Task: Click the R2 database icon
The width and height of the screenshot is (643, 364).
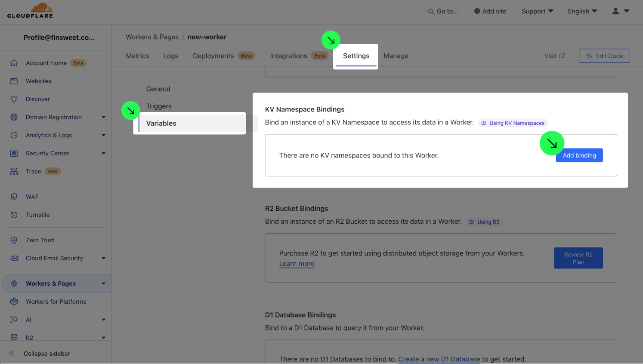Action: (14, 337)
